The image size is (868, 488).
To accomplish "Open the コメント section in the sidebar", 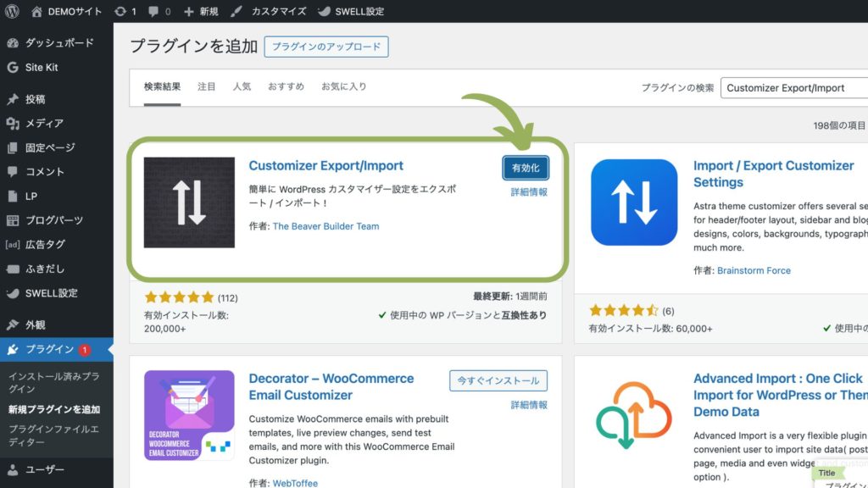I will coord(42,171).
